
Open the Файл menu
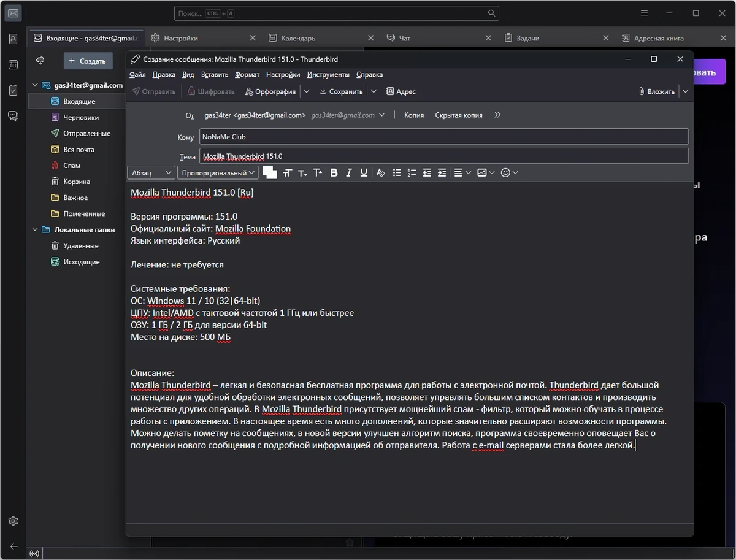137,74
